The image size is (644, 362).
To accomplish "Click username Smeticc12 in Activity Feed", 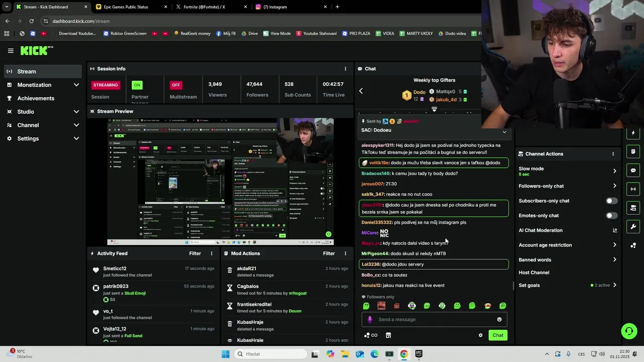I will pos(115,268).
